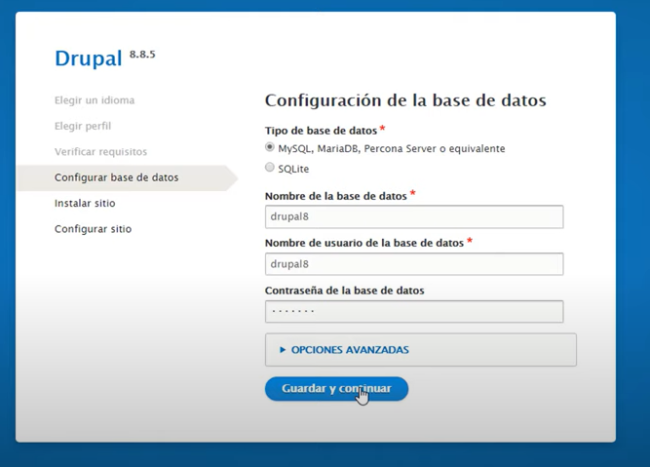Focus the 'Nombre de usuario de la base de datos' field
Image resolution: width=650 pixels, height=467 pixels.
(414, 264)
